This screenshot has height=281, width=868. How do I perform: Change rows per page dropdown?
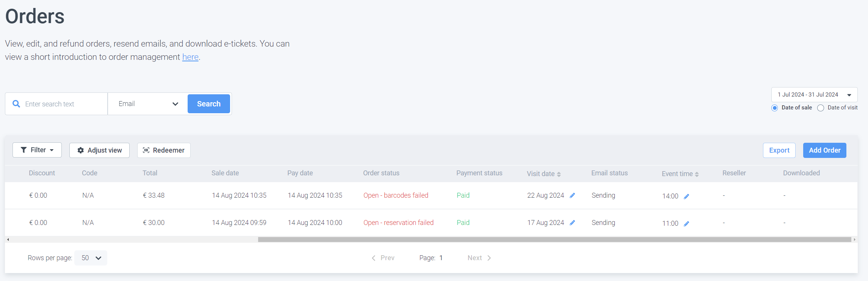91,258
